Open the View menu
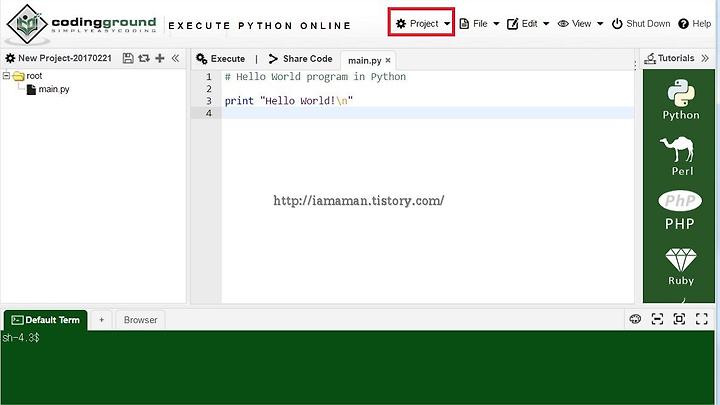Screen dimensions: 720x405 [x=580, y=23]
